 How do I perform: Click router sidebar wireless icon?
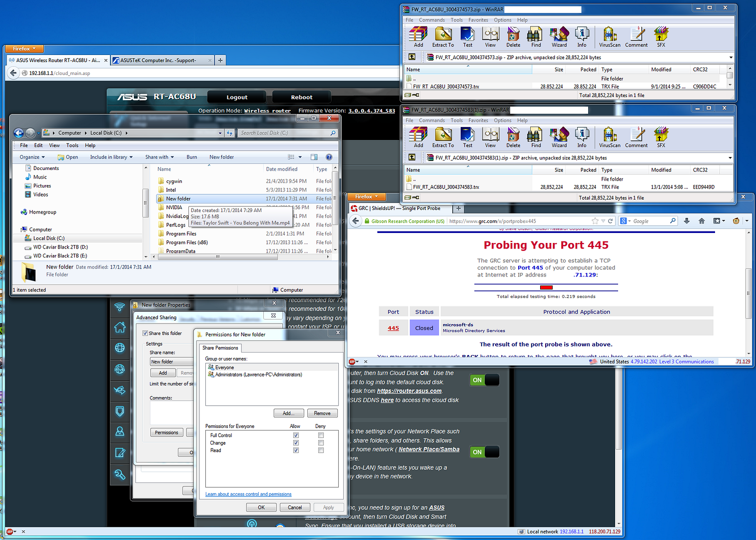click(x=119, y=306)
